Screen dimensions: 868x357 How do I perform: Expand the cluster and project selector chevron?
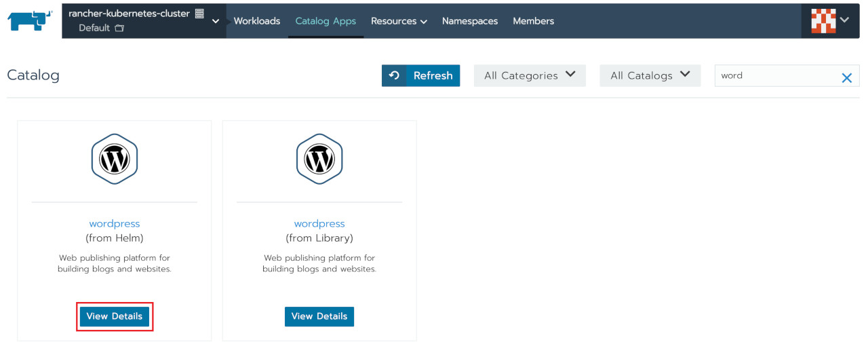pos(216,21)
